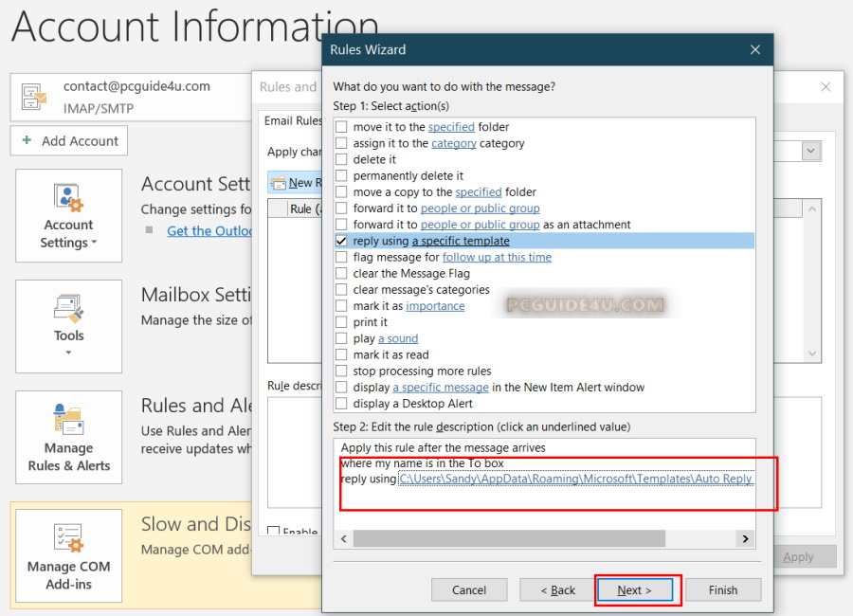Uncheck 'reply using a specific template'

[x=341, y=242]
